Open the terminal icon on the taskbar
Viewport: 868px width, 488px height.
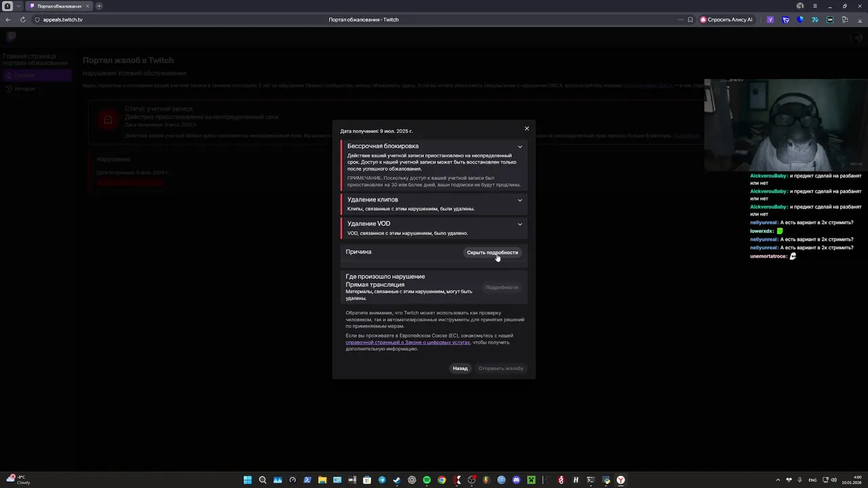tap(591, 480)
